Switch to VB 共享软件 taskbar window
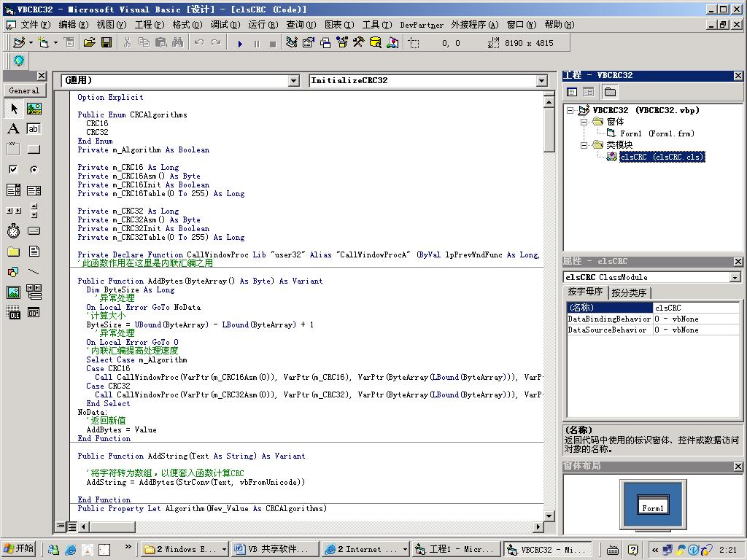 coord(275,549)
